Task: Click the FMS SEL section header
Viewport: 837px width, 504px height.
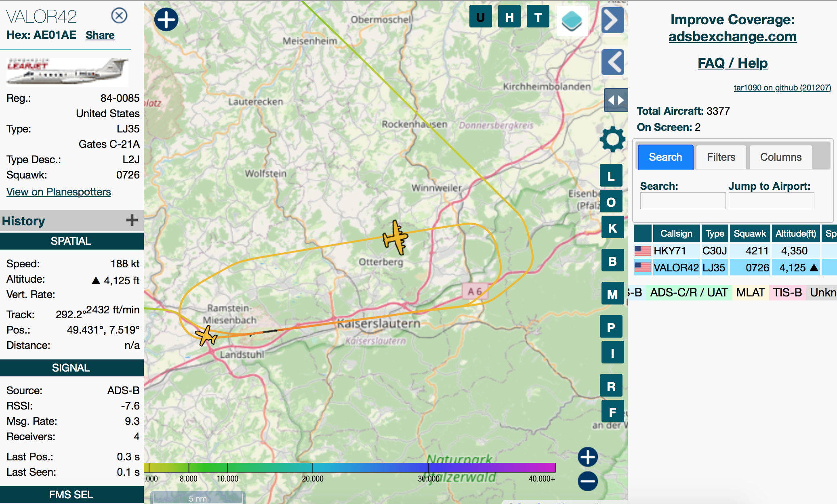Action: click(72, 494)
